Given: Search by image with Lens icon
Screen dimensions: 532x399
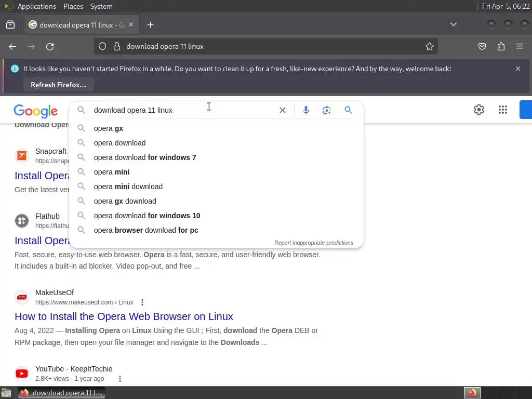Looking at the screenshot, I should [x=326, y=110].
